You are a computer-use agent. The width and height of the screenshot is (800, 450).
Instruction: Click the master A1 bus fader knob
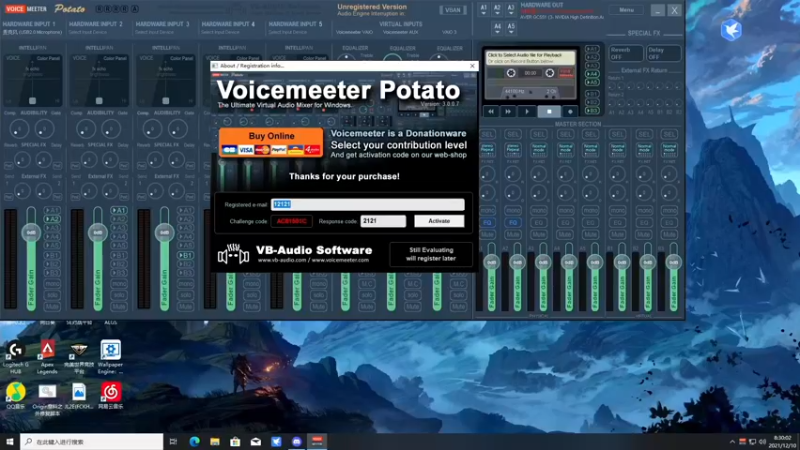coord(491,262)
